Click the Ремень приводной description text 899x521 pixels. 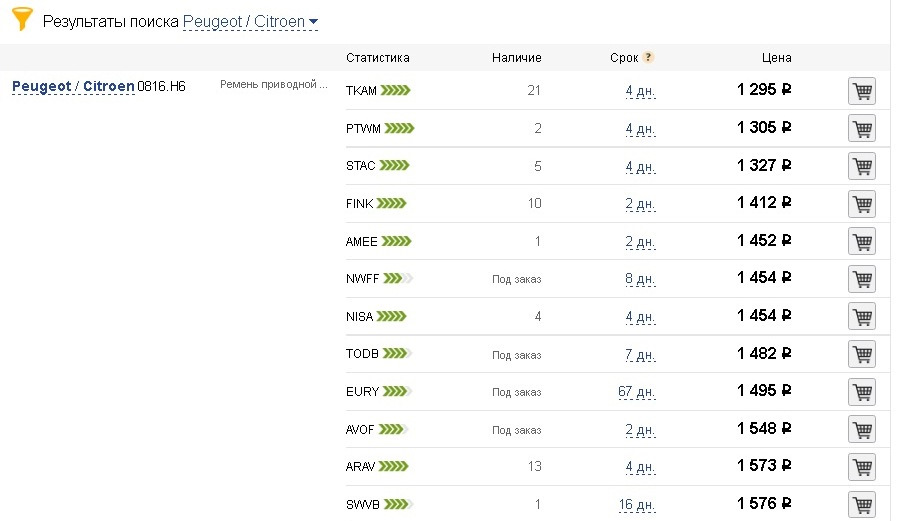(x=273, y=84)
